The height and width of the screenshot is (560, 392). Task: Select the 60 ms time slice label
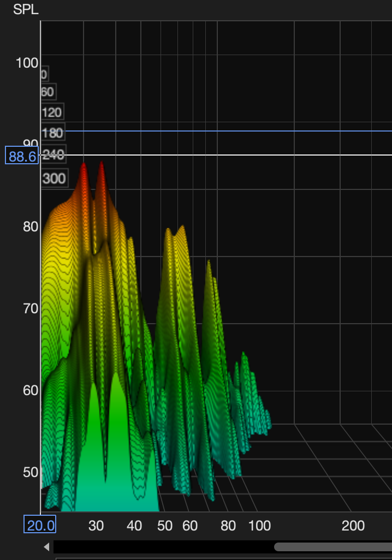pos(47,92)
